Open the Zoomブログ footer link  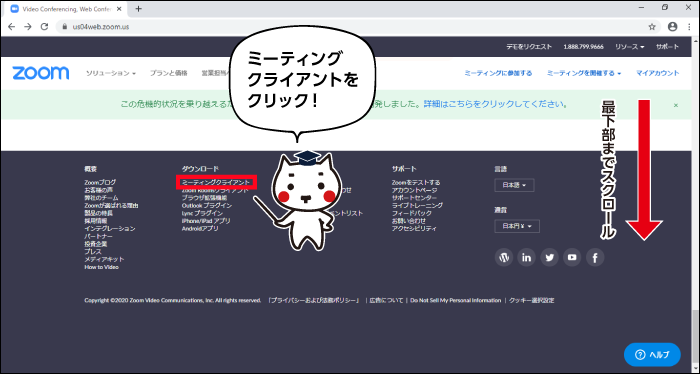tap(100, 182)
